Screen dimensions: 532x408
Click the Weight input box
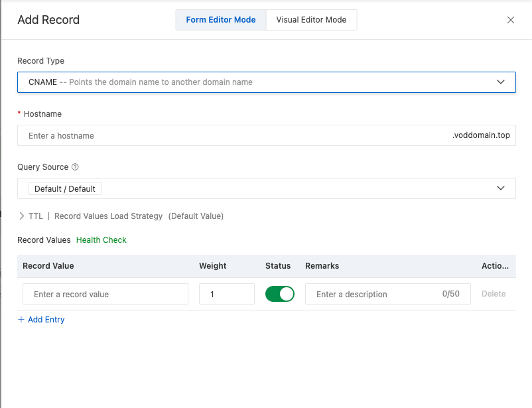coord(226,294)
